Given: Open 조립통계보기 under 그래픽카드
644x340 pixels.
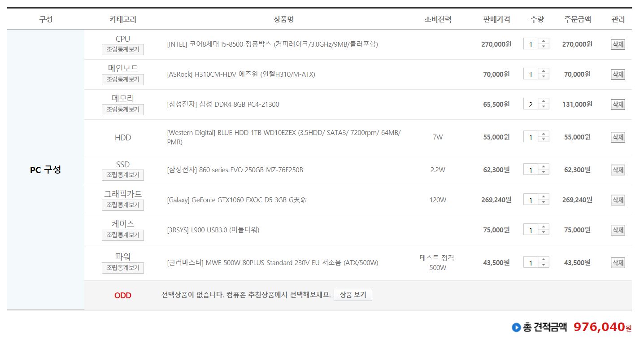Looking at the screenshot, I should point(123,205).
